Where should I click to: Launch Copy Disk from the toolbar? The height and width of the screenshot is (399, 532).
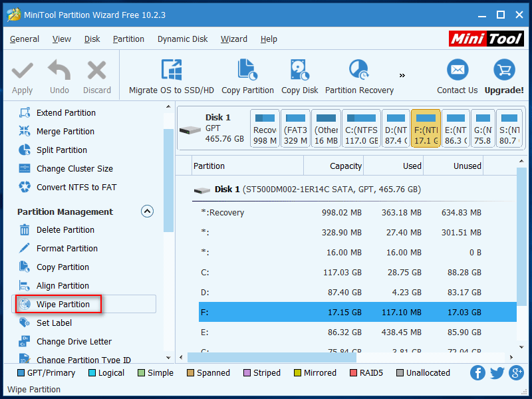point(299,70)
